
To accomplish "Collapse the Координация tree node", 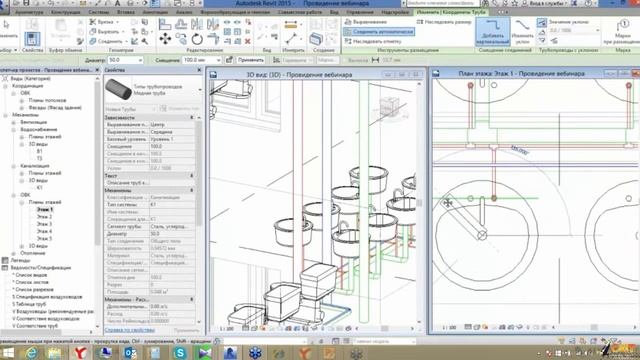I will (x=6, y=86).
